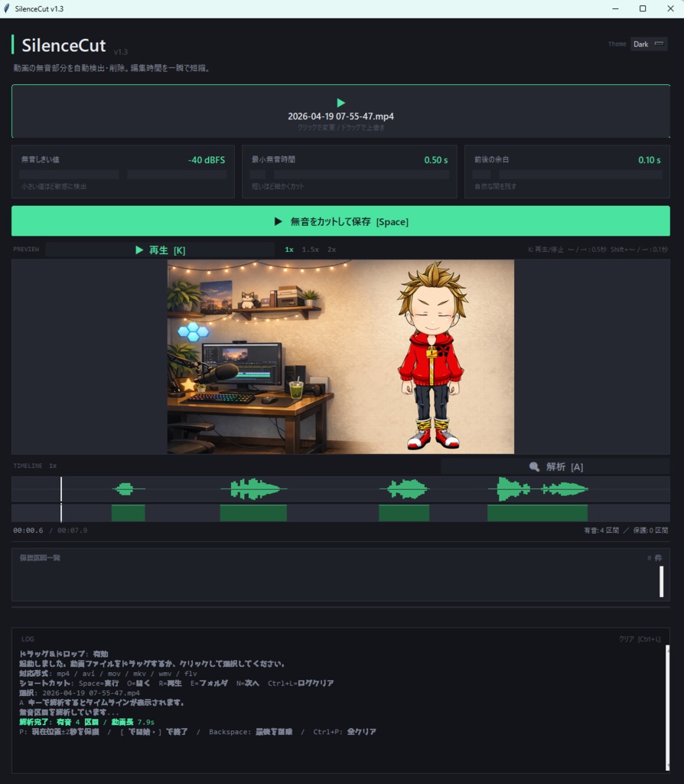Click the play triangle inside the 再生 [K] button
Image resolution: width=684 pixels, height=784 pixels.
tap(139, 250)
